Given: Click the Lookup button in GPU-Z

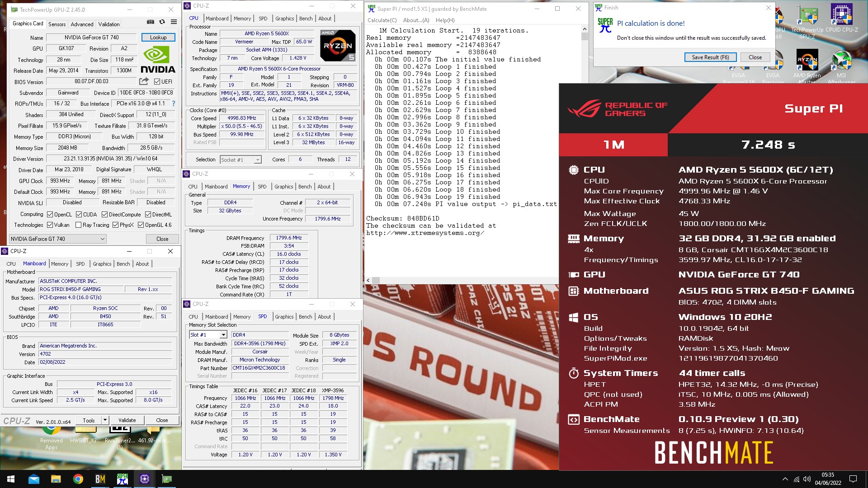Looking at the screenshot, I should pyautogui.click(x=158, y=38).
